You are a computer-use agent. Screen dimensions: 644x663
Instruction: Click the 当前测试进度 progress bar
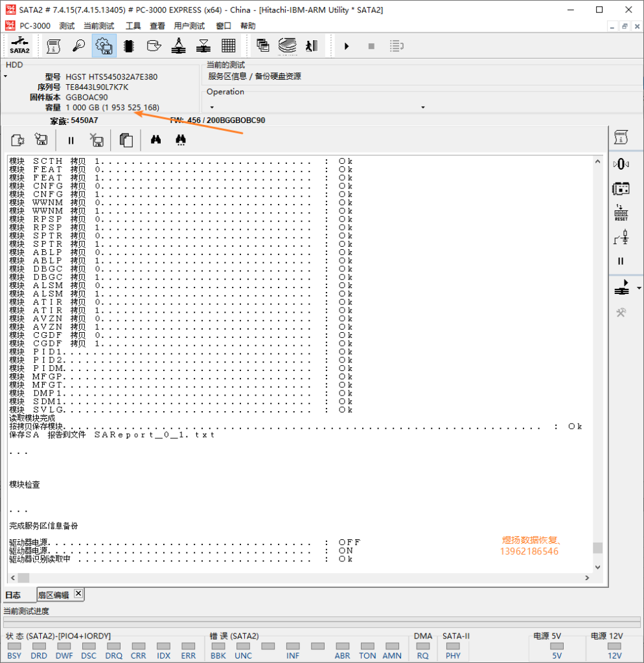(321, 622)
